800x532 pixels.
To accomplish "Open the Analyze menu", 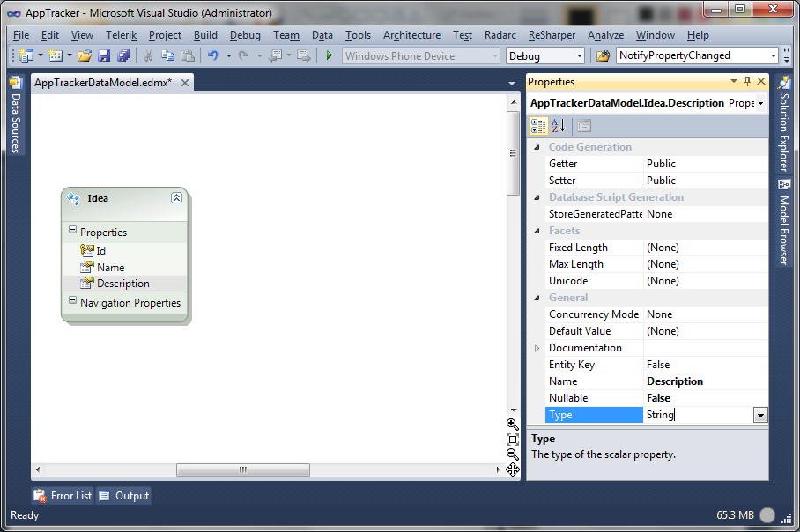I will 605,35.
